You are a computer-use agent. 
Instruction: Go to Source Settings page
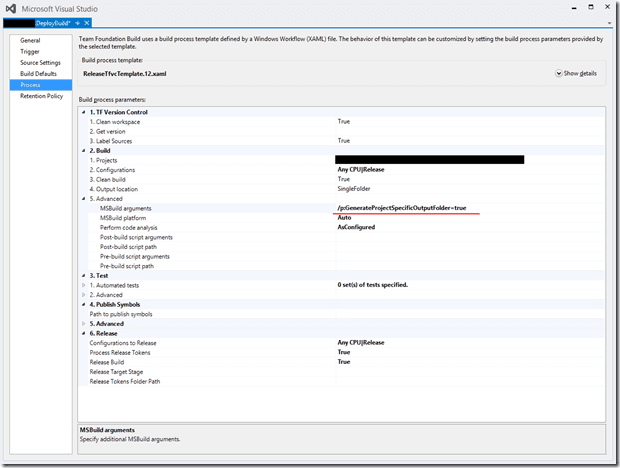[40, 62]
